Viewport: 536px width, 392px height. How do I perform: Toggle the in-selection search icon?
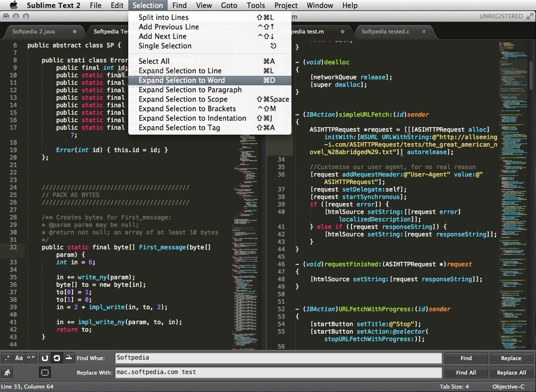(x=69, y=358)
